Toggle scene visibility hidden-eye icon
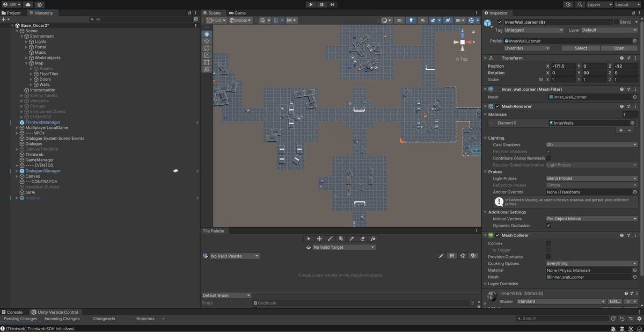Screen dimensions: 644x332 point(448,20)
